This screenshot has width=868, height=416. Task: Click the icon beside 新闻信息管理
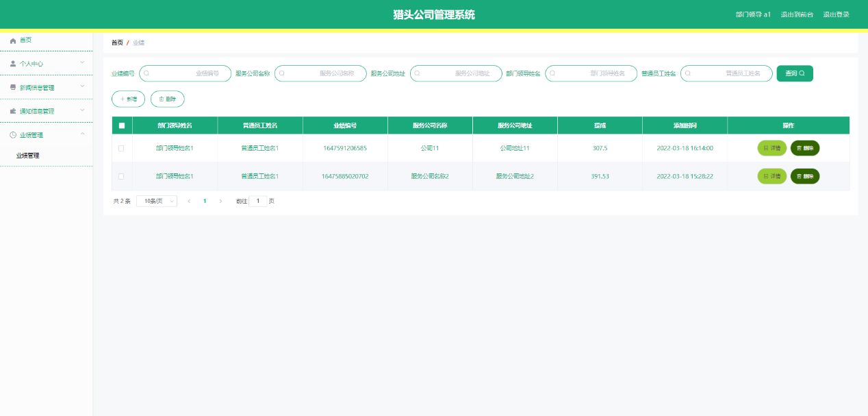click(13, 88)
